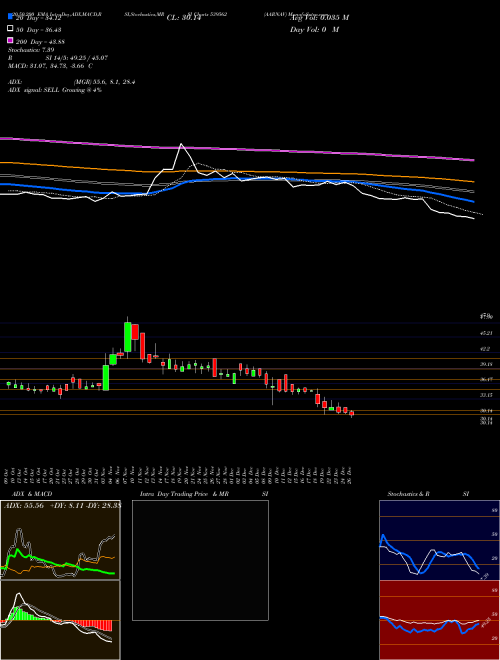Click the white 50 Day EMA legend swatch

11,29
